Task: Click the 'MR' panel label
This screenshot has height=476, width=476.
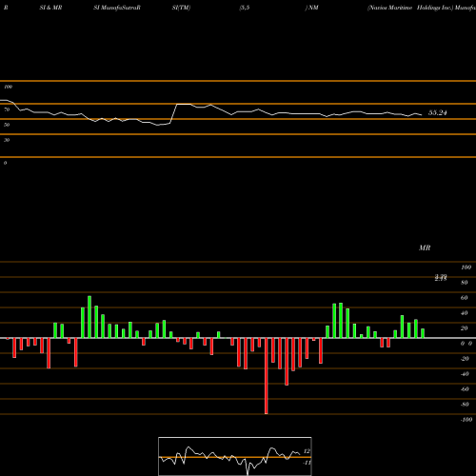Action: (x=425, y=248)
